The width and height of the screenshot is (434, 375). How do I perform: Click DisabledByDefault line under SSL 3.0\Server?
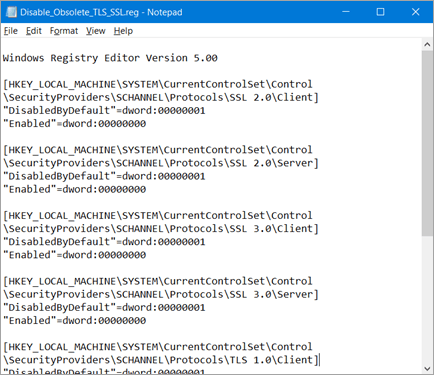(104, 307)
